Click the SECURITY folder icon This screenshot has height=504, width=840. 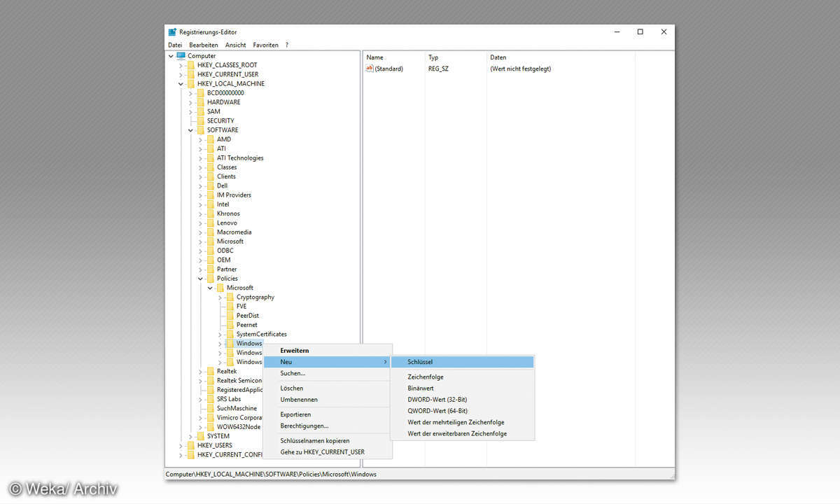coord(200,120)
